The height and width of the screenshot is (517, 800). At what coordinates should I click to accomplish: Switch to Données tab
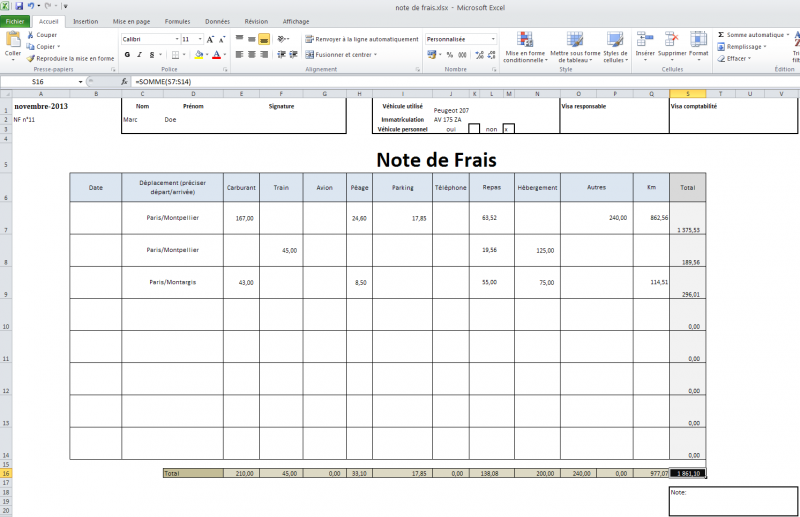click(x=217, y=21)
